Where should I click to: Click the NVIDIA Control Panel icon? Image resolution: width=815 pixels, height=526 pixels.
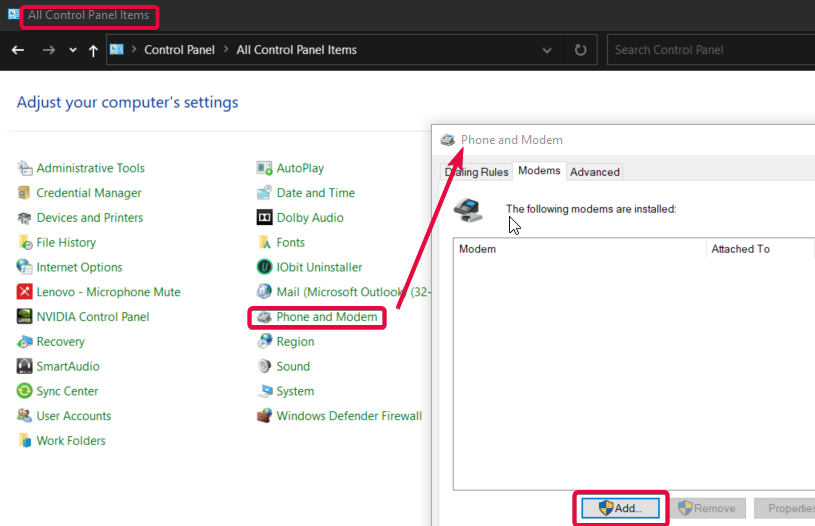tap(24, 317)
